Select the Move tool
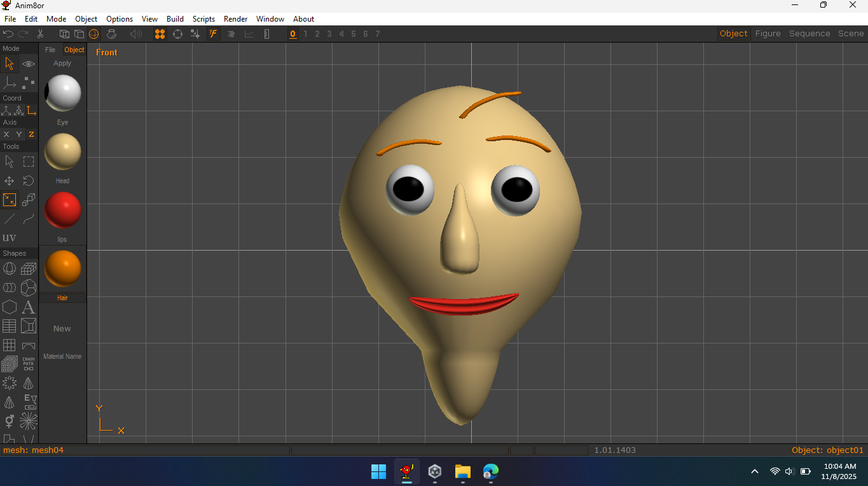 (x=10, y=181)
